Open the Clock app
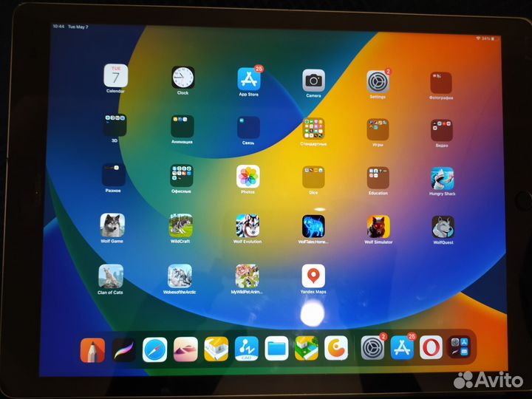The image size is (532, 399). pyautogui.click(x=183, y=78)
